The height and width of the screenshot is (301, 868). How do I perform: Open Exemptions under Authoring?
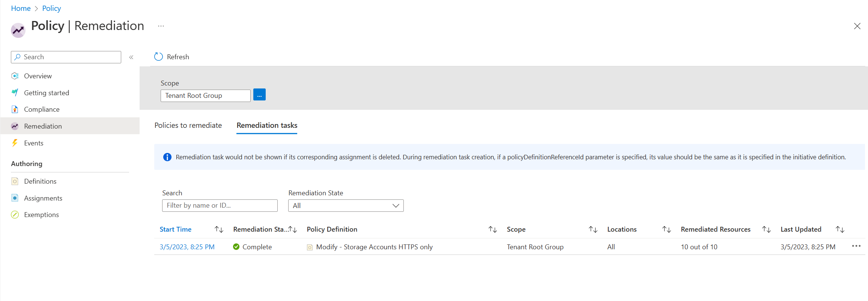click(x=41, y=215)
